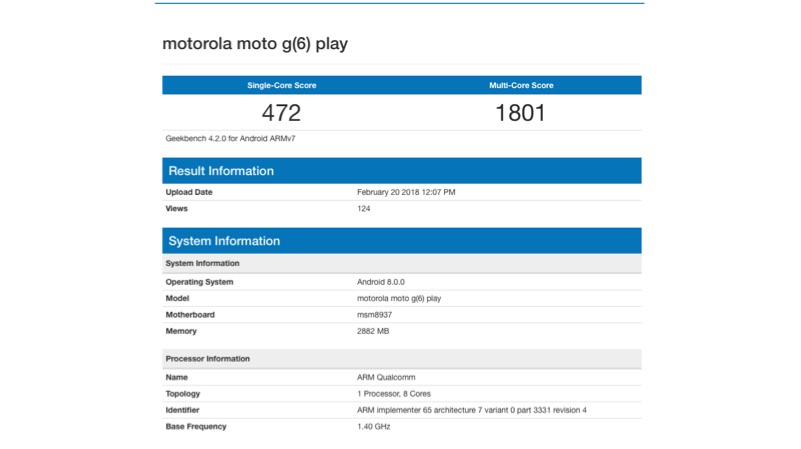Click the 1.40 GHz base frequency value
Screen dimensions: 801x449
(374, 427)
